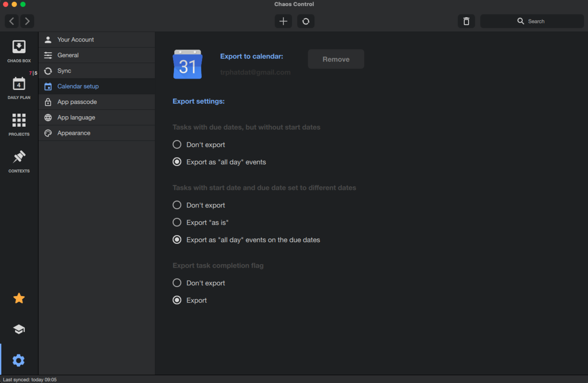Open App language settings
The image size is (588, 383).
pos(97,118)
